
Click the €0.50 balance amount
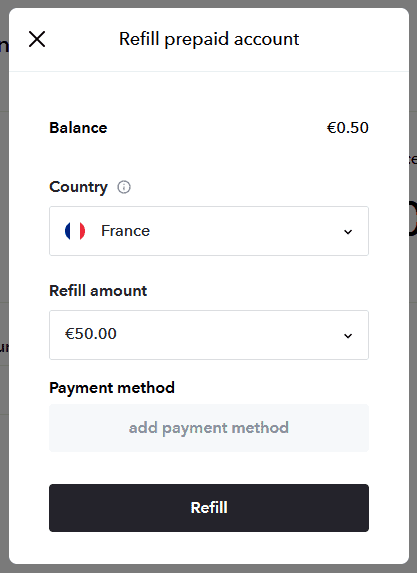click(348, 128)
